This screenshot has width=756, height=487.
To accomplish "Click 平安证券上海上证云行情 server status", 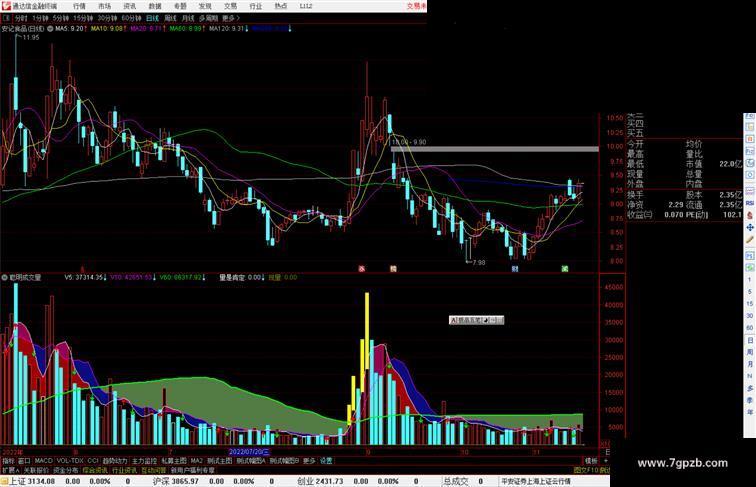I will (x=536, y=481).
